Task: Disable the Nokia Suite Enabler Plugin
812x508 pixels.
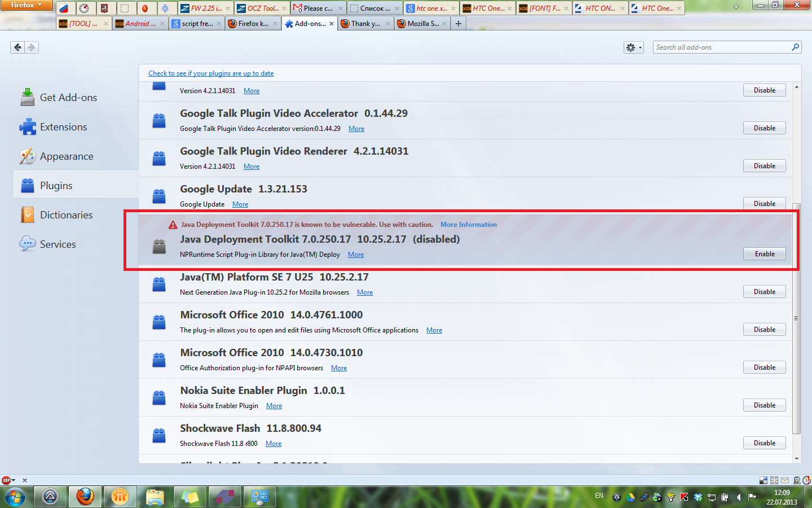Action: 765,405
